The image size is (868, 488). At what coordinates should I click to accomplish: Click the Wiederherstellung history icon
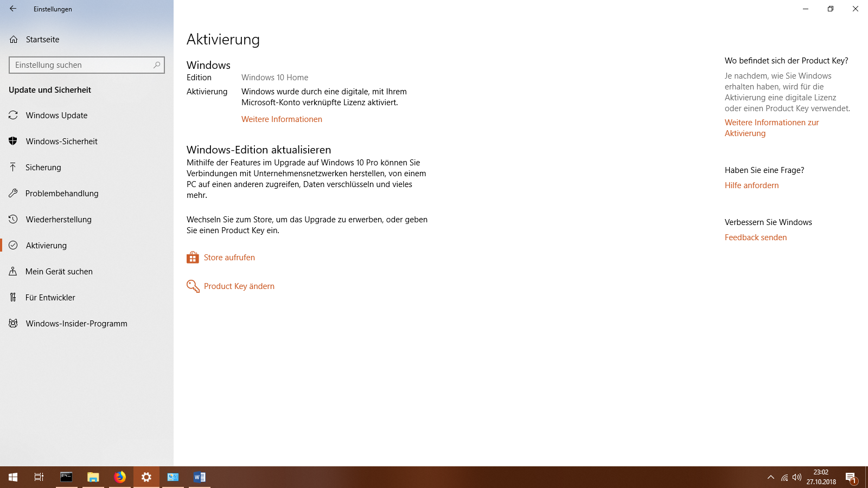13,220
